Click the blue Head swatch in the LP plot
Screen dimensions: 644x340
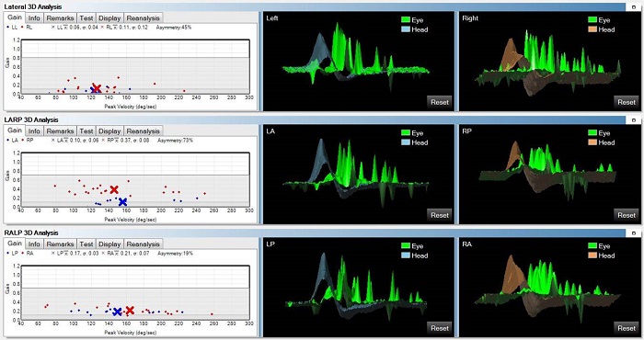pyautogui.click(x=406, y=255)
